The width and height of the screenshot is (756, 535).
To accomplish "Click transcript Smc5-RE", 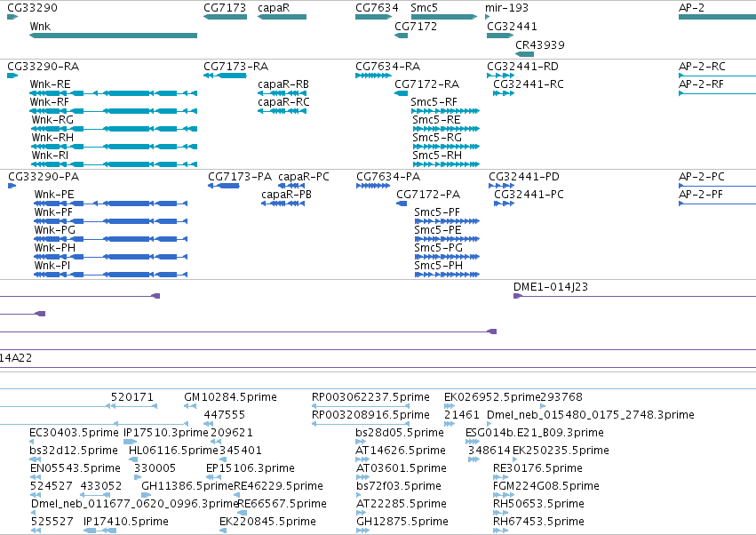I will (446, 129).
